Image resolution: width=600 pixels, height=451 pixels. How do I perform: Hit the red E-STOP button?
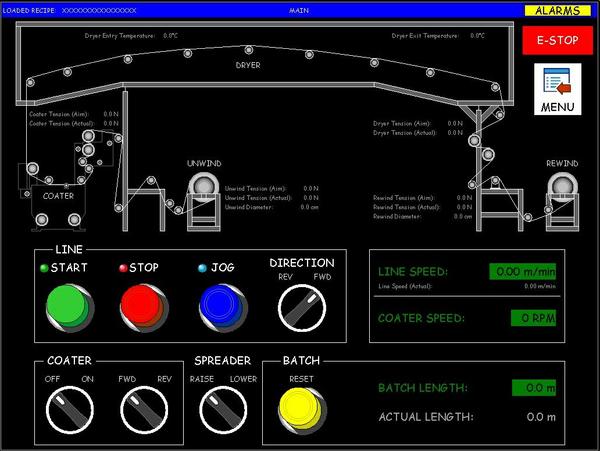click(557, 40)
